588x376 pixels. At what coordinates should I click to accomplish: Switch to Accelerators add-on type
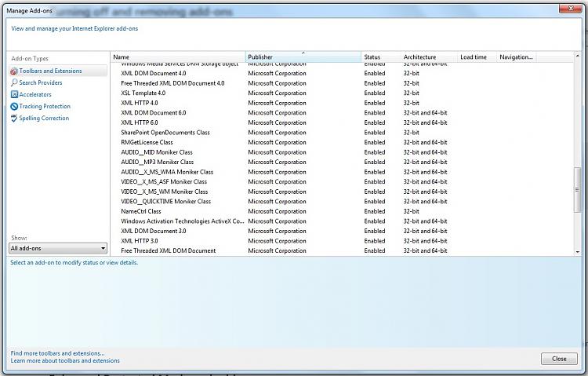(35, 94)
